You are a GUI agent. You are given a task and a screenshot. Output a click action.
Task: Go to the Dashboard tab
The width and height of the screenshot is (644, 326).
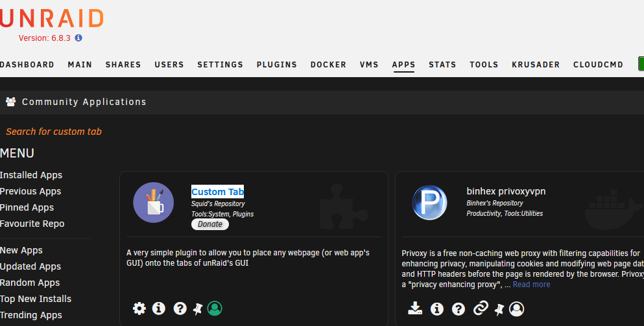(27, 64)
